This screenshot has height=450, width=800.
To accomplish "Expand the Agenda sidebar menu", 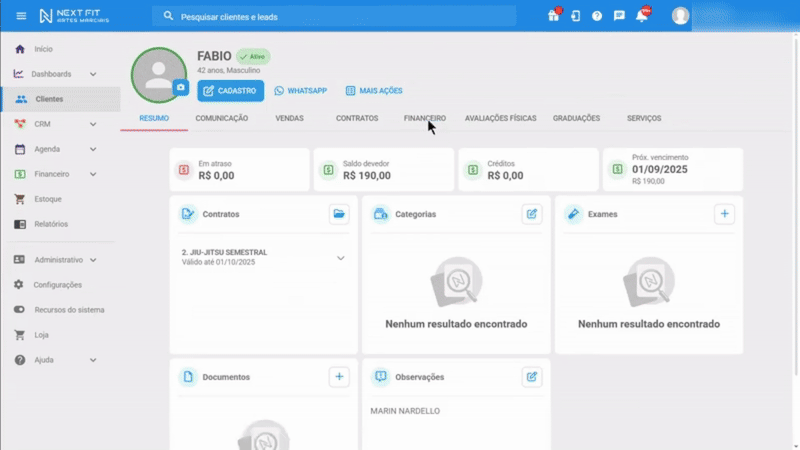I will point(93,149).
